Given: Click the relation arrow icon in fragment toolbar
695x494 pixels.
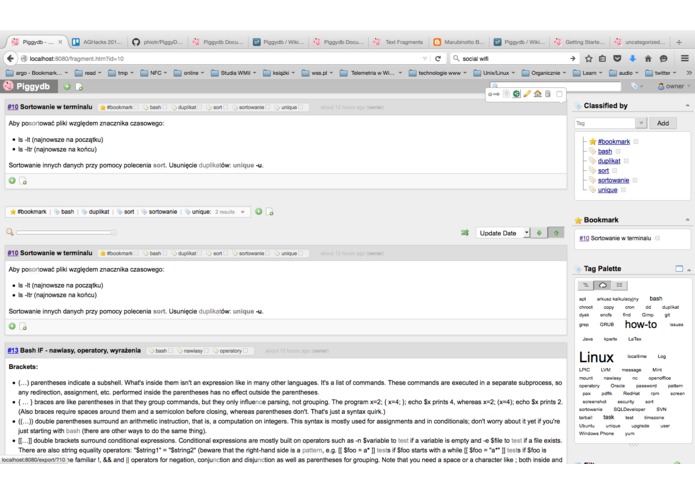Looking at the screenshot, I should [x=494, y=94].
